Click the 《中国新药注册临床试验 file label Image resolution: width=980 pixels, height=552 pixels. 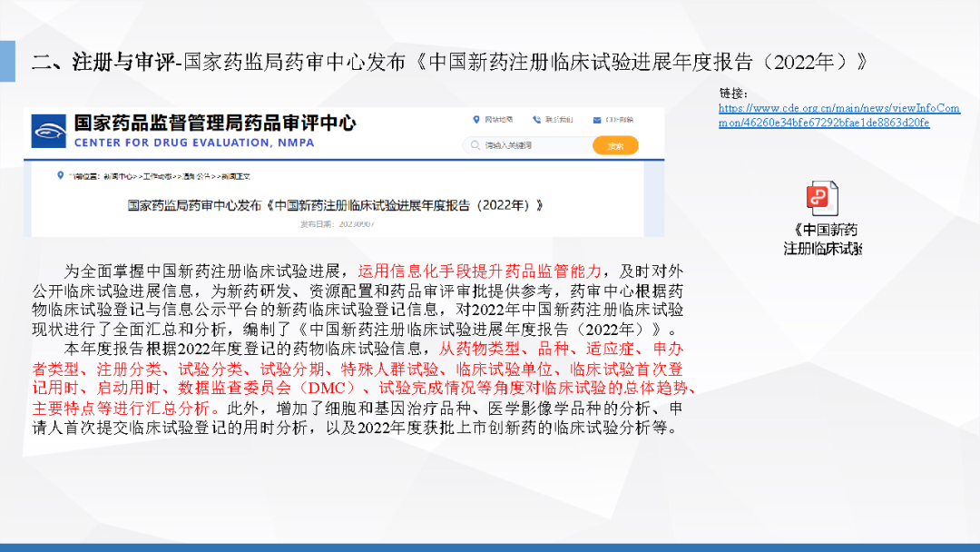[x=822, y=240]
